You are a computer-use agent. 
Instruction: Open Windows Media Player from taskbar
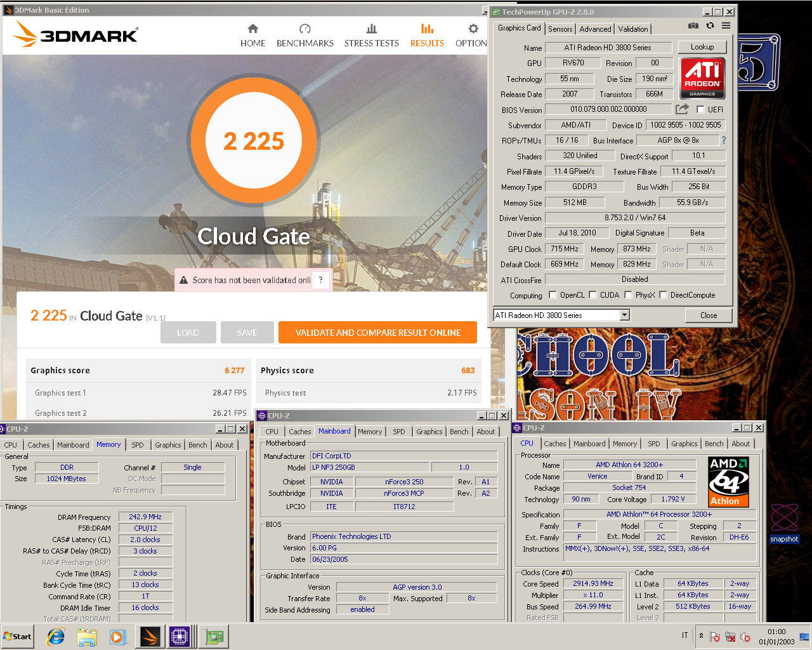118,637
